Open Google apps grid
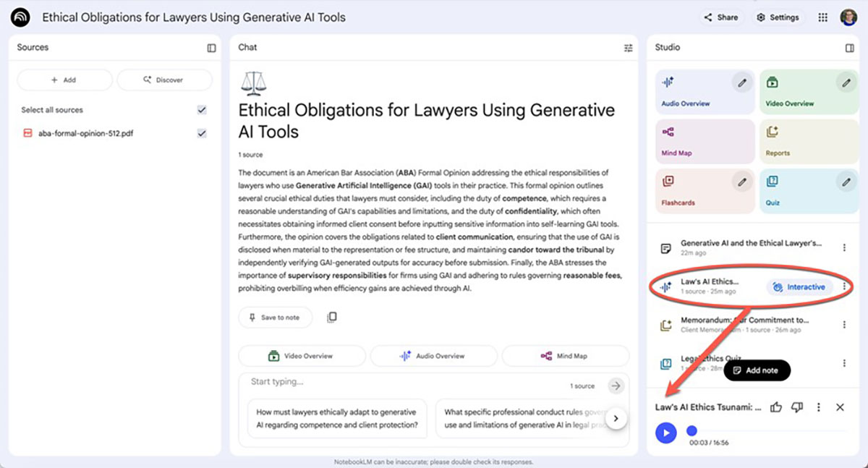 click(x=822, y=17)
